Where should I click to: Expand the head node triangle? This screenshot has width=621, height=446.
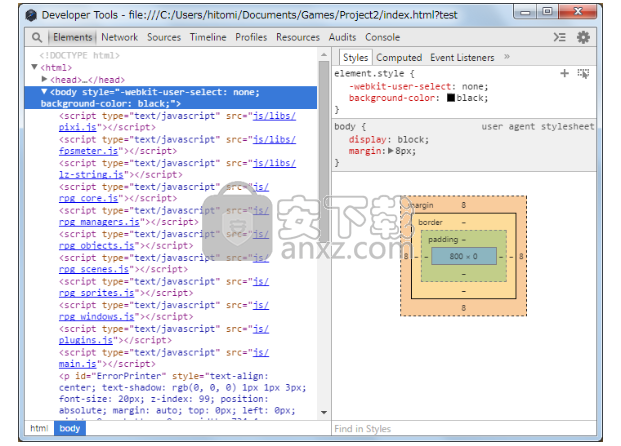44,79
